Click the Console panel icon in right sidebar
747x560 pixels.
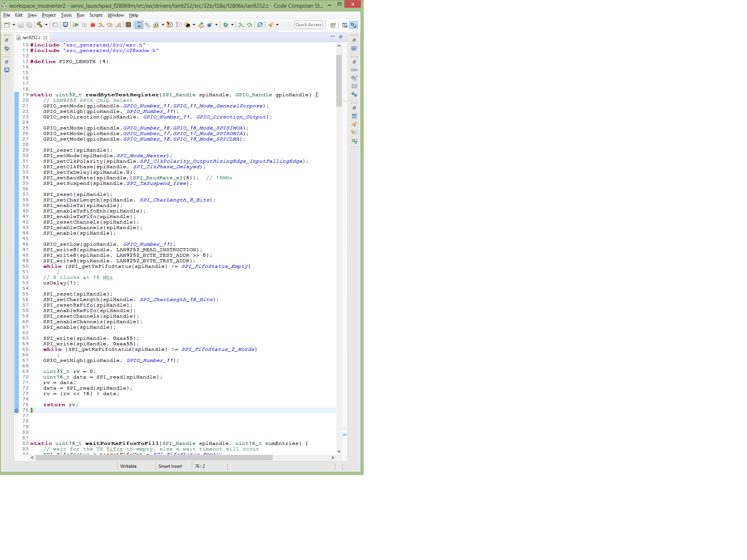click(354, 116)
